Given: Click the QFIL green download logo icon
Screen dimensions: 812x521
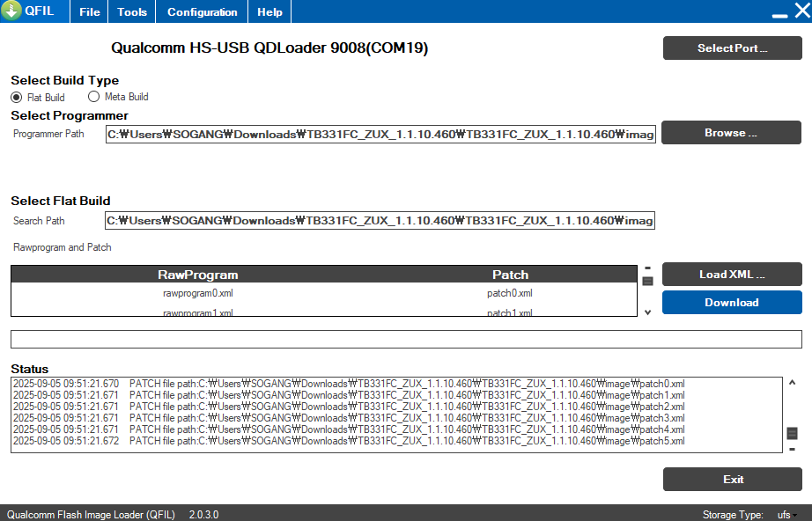Looking at the screenshot, I should [11, 11].
